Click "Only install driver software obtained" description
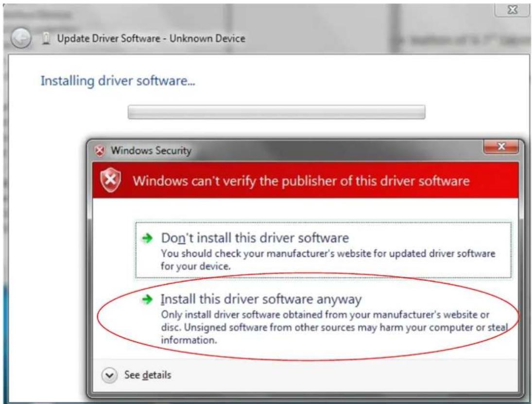This screenshot has height=404, width=532. (x=334, y=327)
